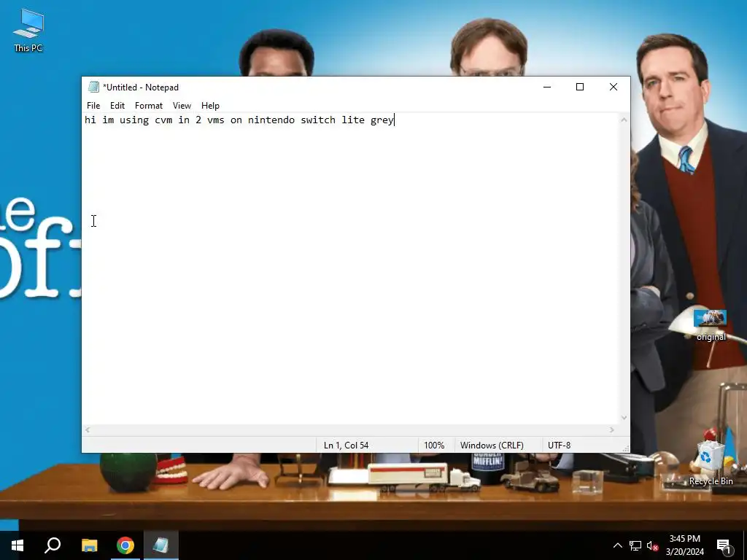
Task: Open the network status tray icon
Action: (635, 545)
